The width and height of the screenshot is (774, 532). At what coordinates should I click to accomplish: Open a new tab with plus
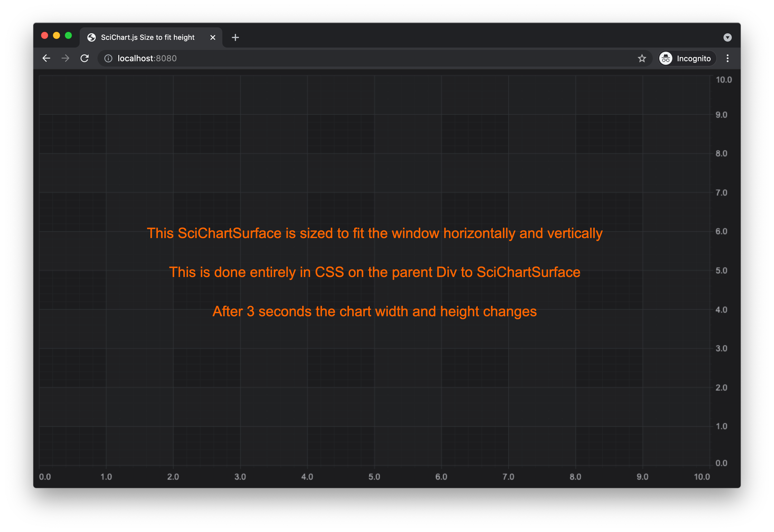[x=235, y=37]
